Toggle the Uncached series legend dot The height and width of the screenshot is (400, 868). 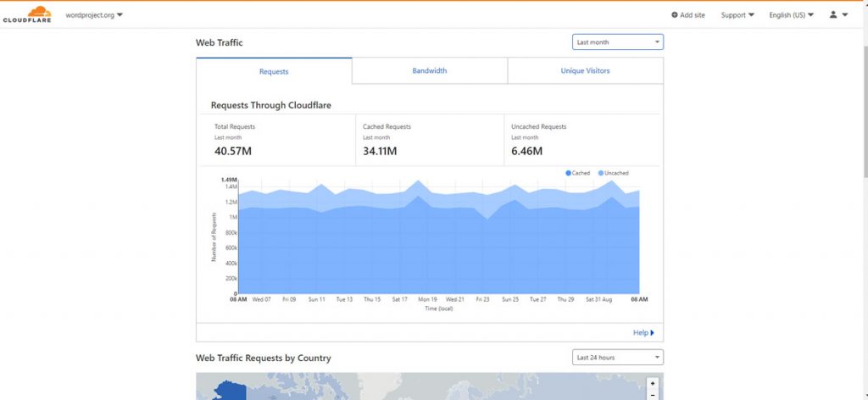tap(601, 173)
